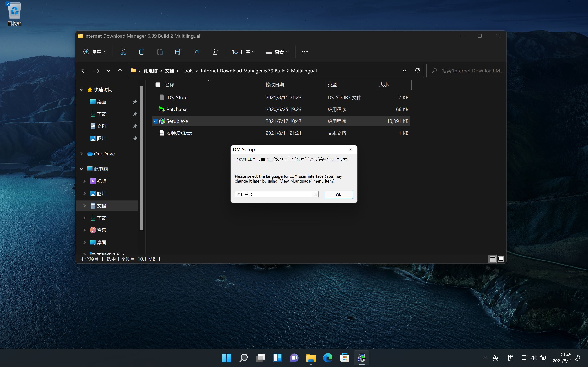Open Microsoft Edge from the taskbar
The height and width of the screenshot is (367, 588).
(x=327, y=358)
